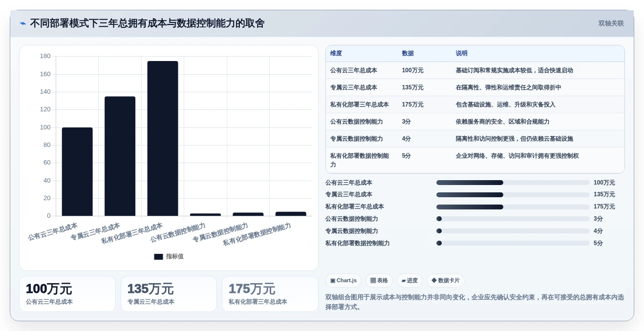Click the tallest 私有化部署三年总成本 chart bar

click(163, 138)
